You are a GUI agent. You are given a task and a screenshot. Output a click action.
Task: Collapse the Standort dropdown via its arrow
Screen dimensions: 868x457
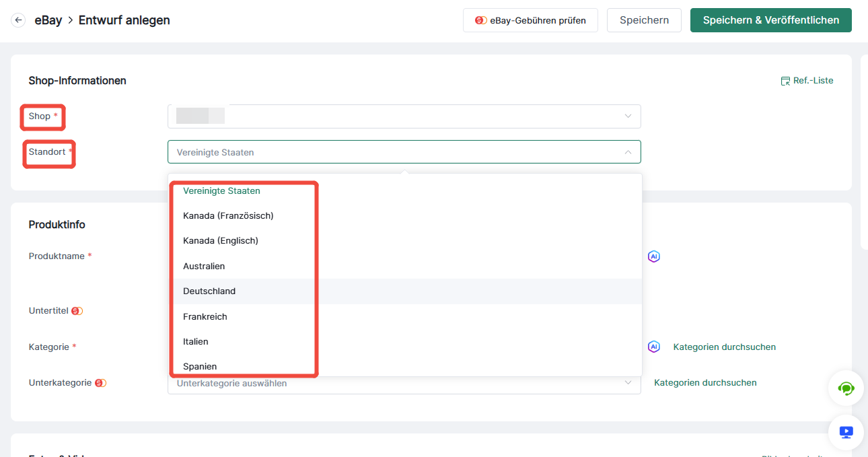628,152
